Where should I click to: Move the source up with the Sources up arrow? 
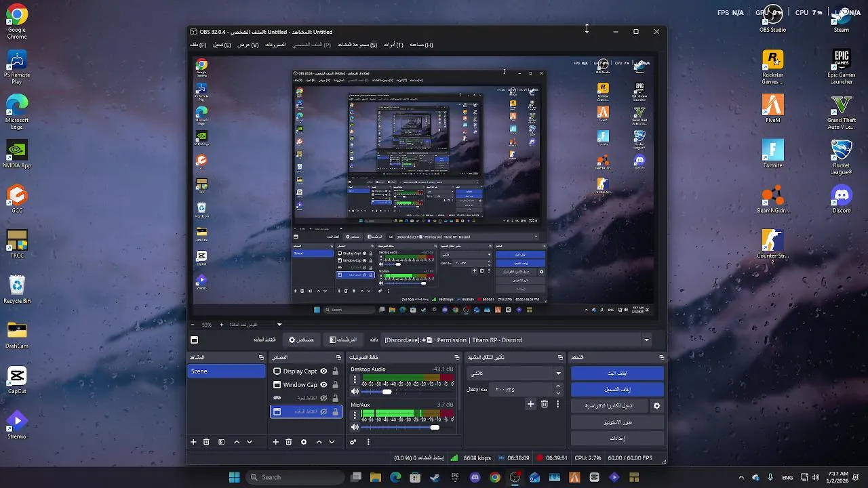click(x=319, y=442)
